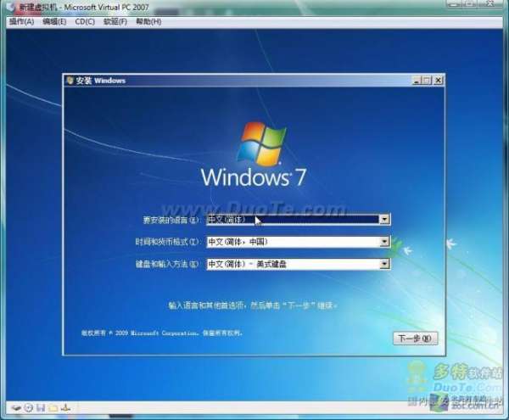This screenshot has height=420, width=509.
Task: Select the 中文(简体，中国) combo box field
Action: [x=299, y=242]
